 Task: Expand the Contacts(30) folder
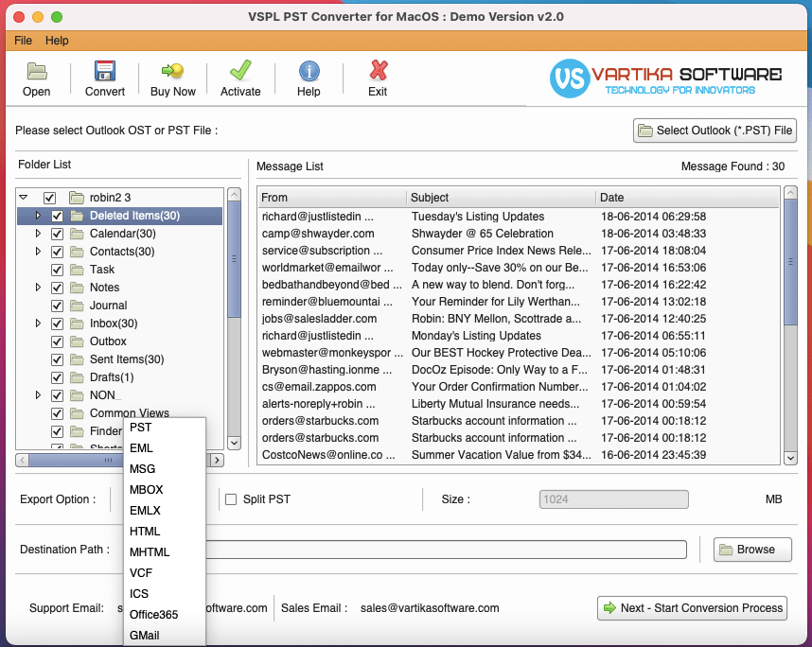[38, 251]
